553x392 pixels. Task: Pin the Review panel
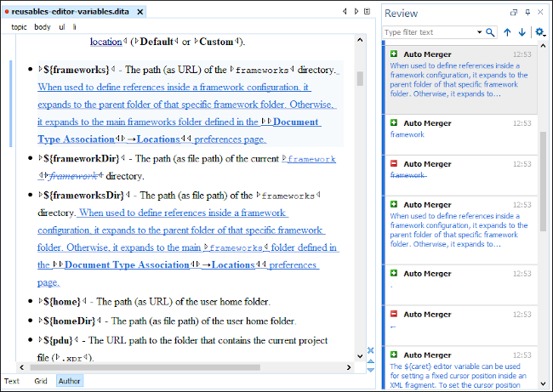click(527, 13)
